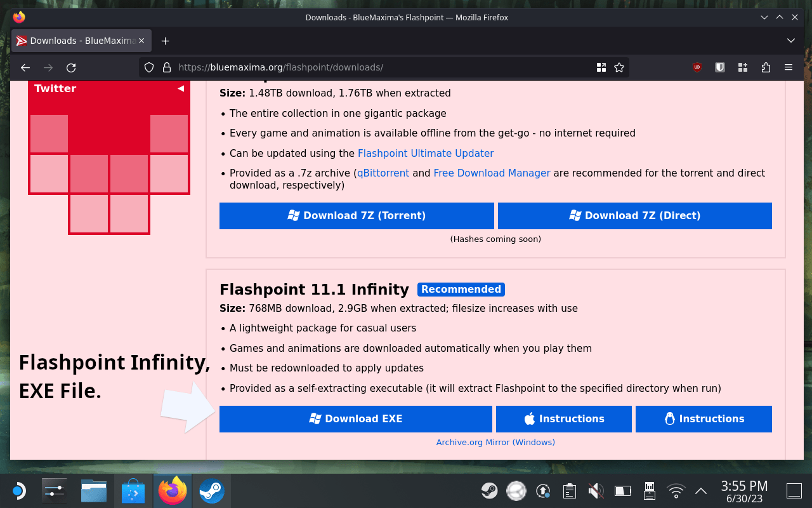Viewport: 812px width, 508px height.
Task: Open a new browser tab
Action: pos(165,41)
